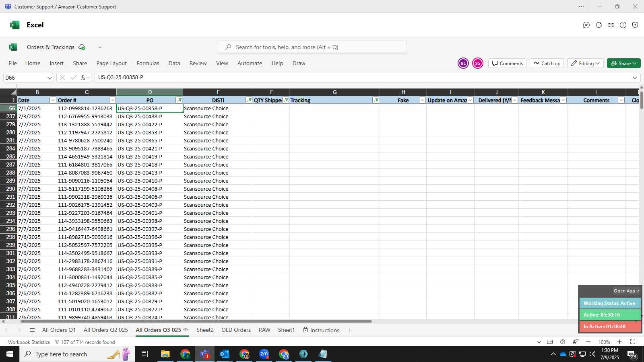This screenshot has width=644, height=362.
Task: Select row header 305
Action: 8,285
